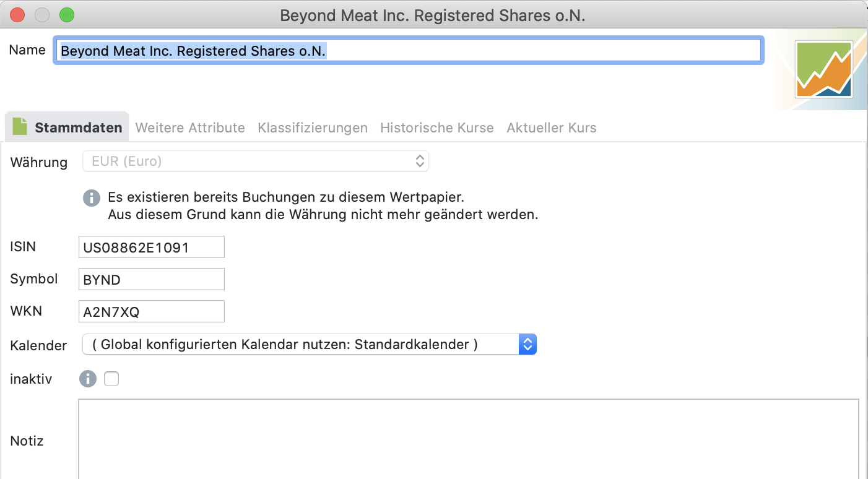Switch to the Weitere Attribute tab
Viewport: 868px width, 479px height.
point(190,128)
